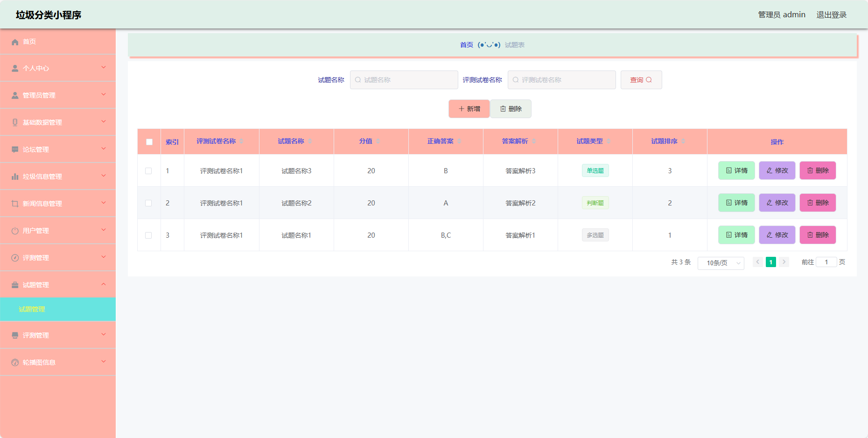This screenshot has width=868, height=438.
Task: Sort by 试题名称 column arrows
Action: [310, 141]
